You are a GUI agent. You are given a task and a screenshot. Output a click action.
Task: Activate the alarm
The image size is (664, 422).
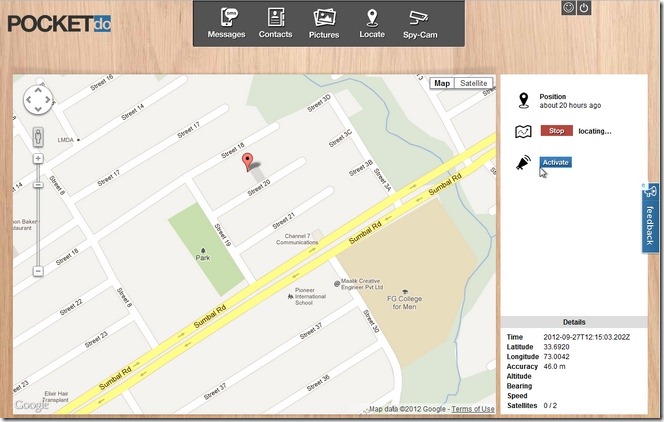pyautogui.click(x=556, y=163)
